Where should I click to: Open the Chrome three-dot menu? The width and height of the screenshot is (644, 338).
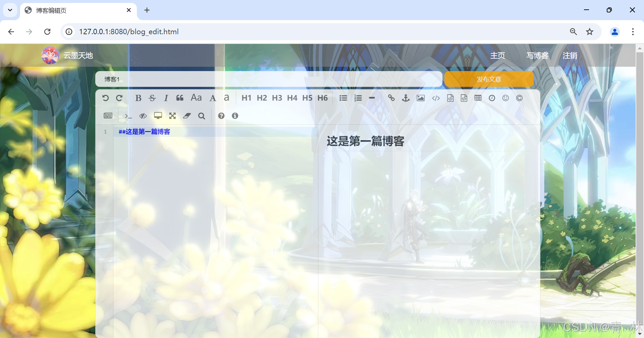633,32
